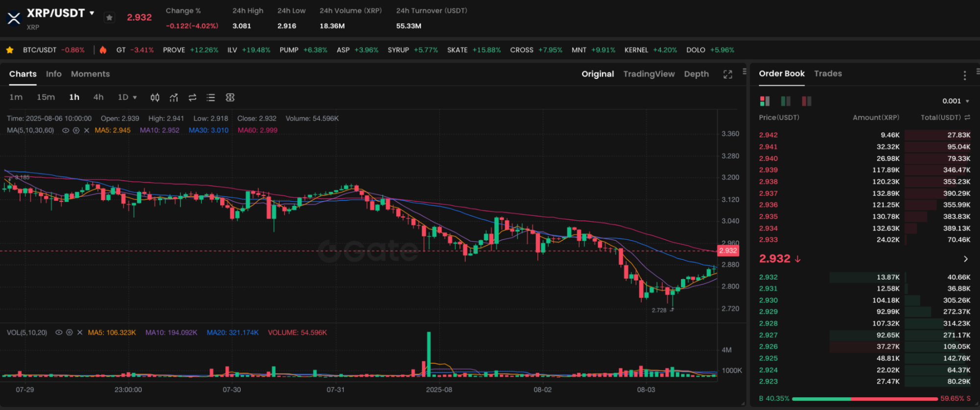The width and height of the screenshot is (980, 410).
Task: Open SKATE pair from ticker bar
Action: [x=474, y=50]
